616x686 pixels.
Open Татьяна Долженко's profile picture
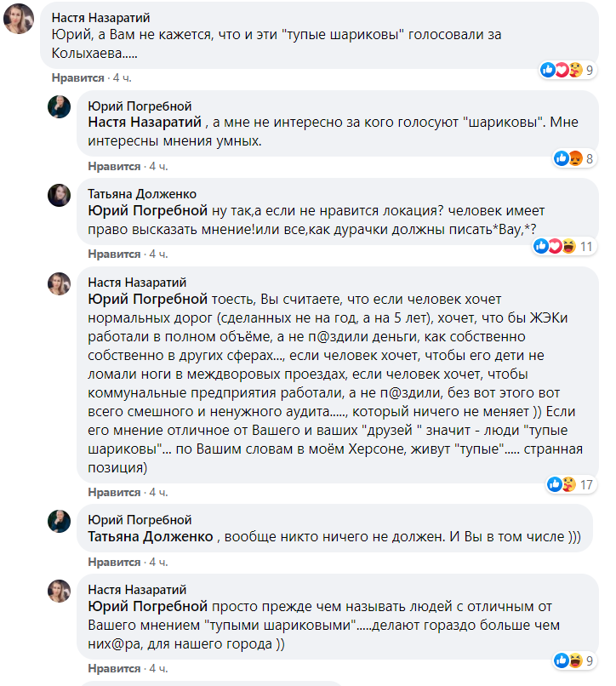(x=59, y=197)
